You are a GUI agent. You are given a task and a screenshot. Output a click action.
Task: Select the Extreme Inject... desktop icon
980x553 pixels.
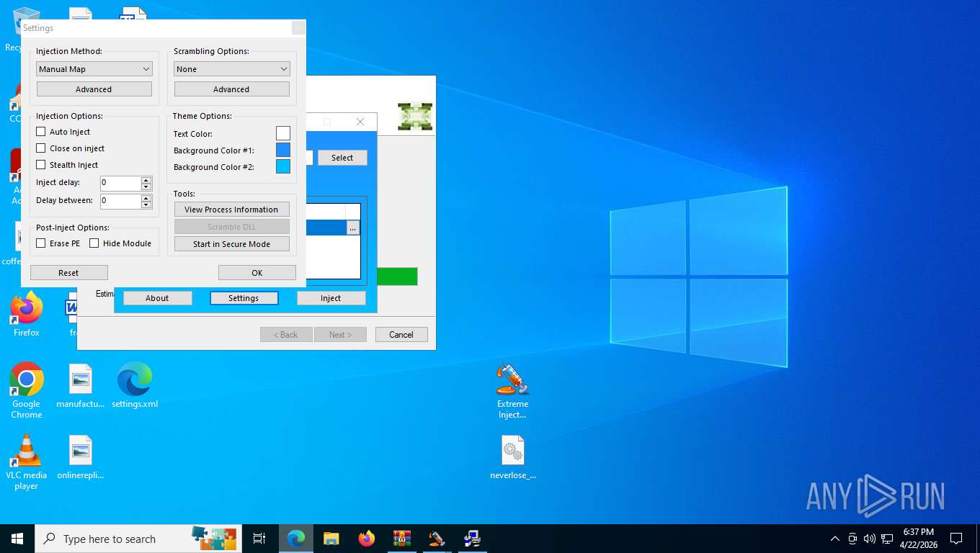(513, 390)
